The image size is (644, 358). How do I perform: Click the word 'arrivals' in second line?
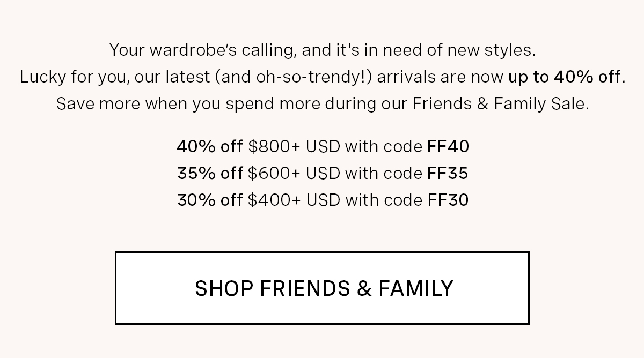406,77
